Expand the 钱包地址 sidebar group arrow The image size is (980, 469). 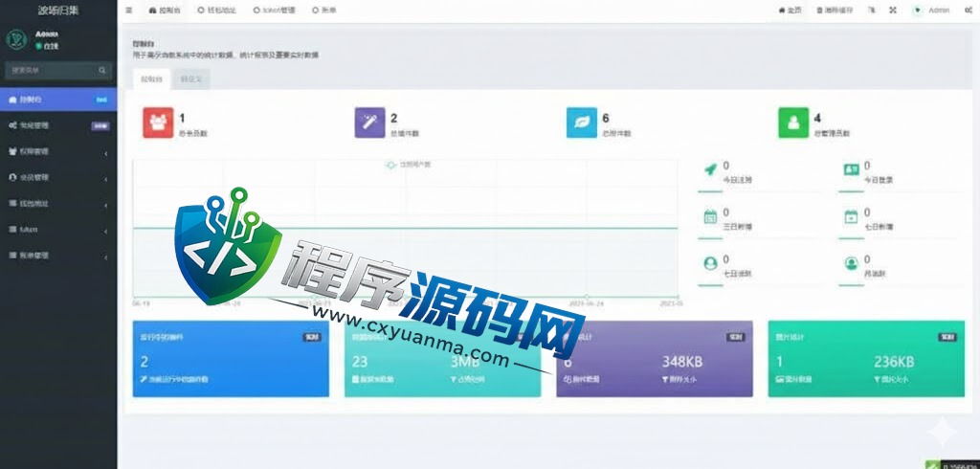[x=105, y=205]
